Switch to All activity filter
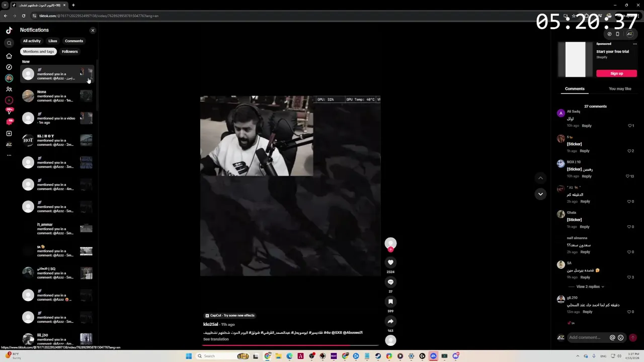Viewport: 644px width, 362px height. point(32,41)
